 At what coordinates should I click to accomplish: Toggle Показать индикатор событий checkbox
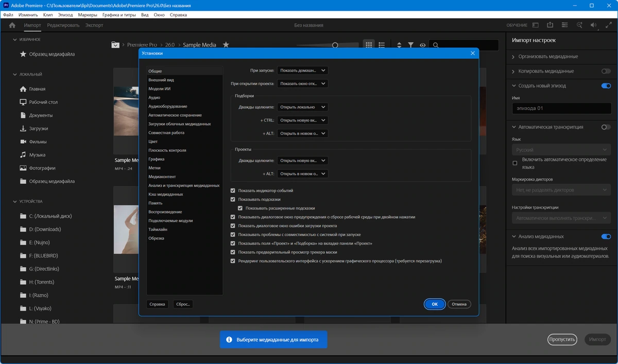(x=233, y=190)
